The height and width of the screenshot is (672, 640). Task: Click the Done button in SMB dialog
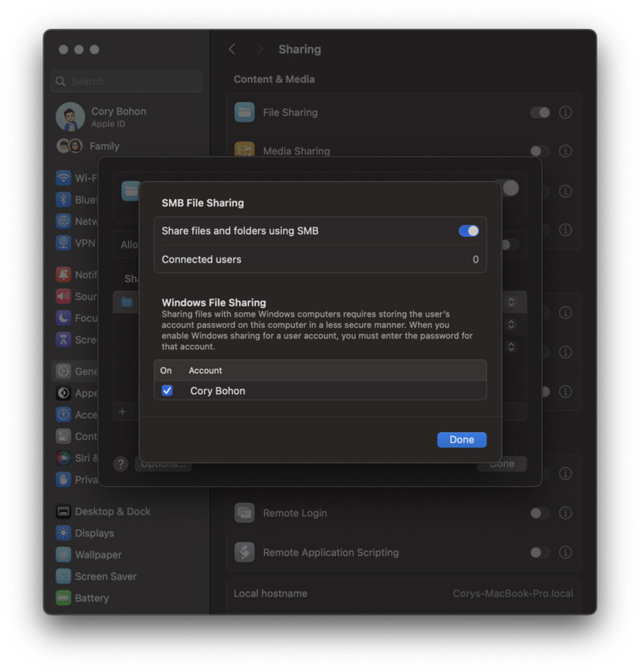[x=461, y=440]
